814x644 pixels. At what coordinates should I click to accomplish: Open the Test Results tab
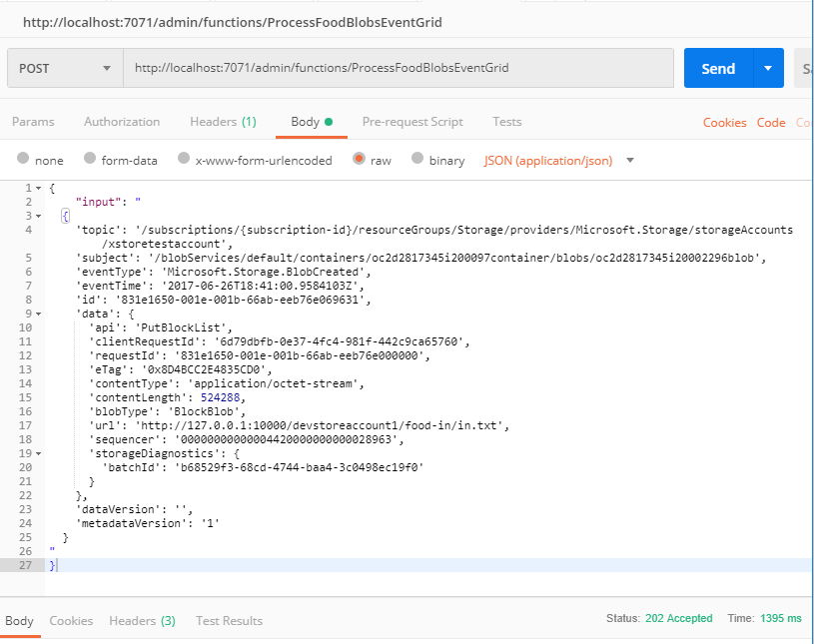[229, 620]
